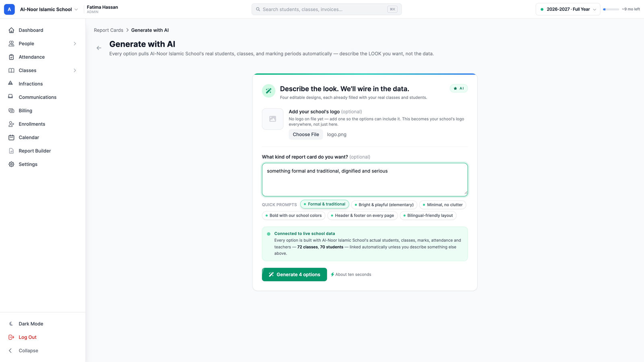This screenshot has height=362, width=644.
Task: Click the Billing icon
Action: point(11,111)
